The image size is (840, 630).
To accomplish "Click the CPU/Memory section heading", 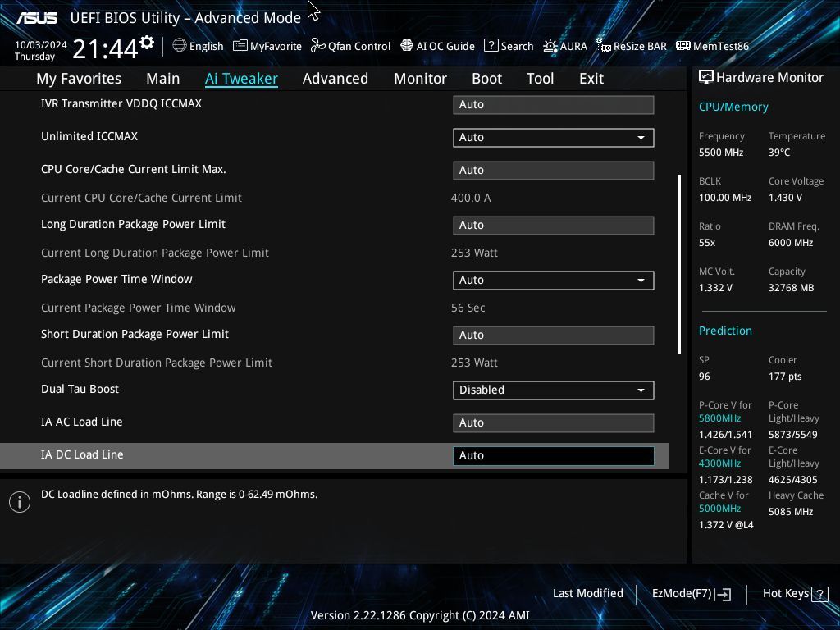I will pos(733,107).
